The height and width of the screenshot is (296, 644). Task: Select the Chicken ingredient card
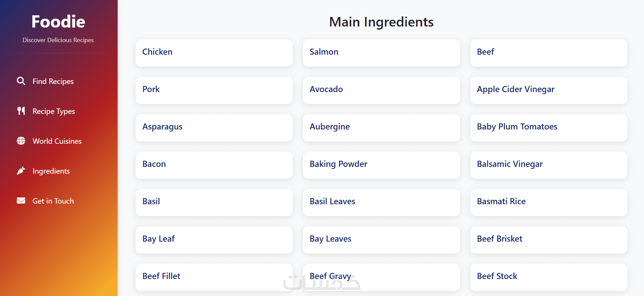[214, 53]
